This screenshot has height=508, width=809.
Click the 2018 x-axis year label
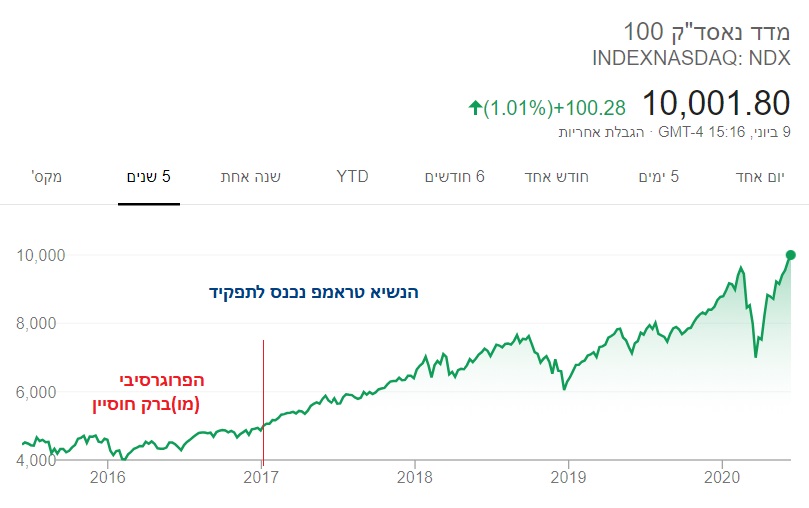coord(414,477)
